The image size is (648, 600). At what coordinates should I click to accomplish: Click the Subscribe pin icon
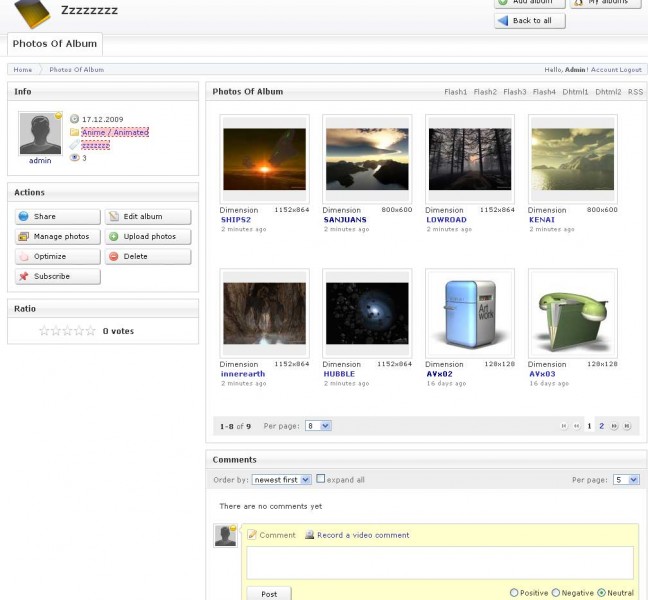24,276
